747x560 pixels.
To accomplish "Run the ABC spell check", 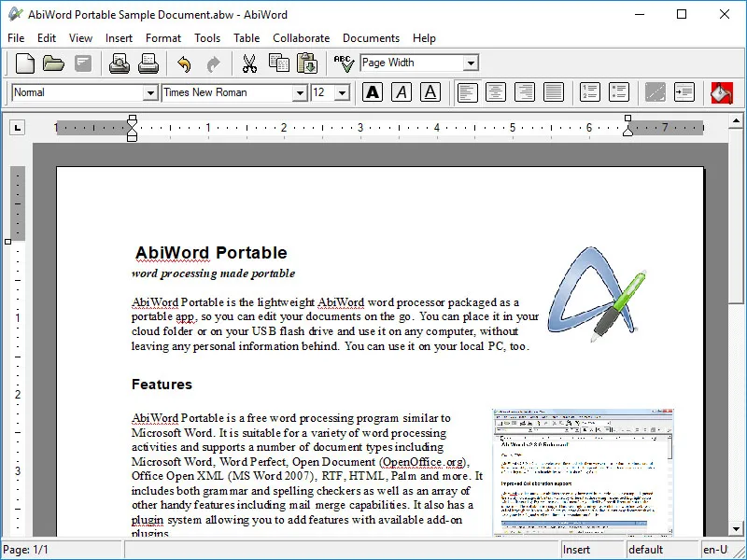I will 344,63.
